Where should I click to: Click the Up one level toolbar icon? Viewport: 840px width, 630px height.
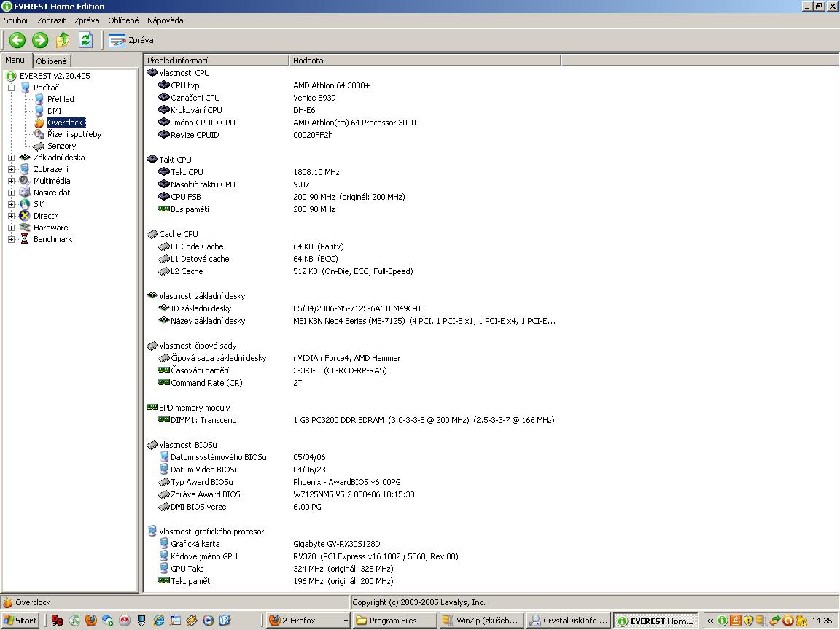63,39
